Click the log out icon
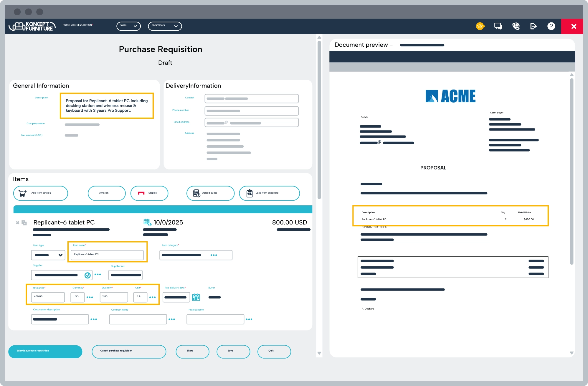This screenshot has height=386, width=588. click(534, 26)
